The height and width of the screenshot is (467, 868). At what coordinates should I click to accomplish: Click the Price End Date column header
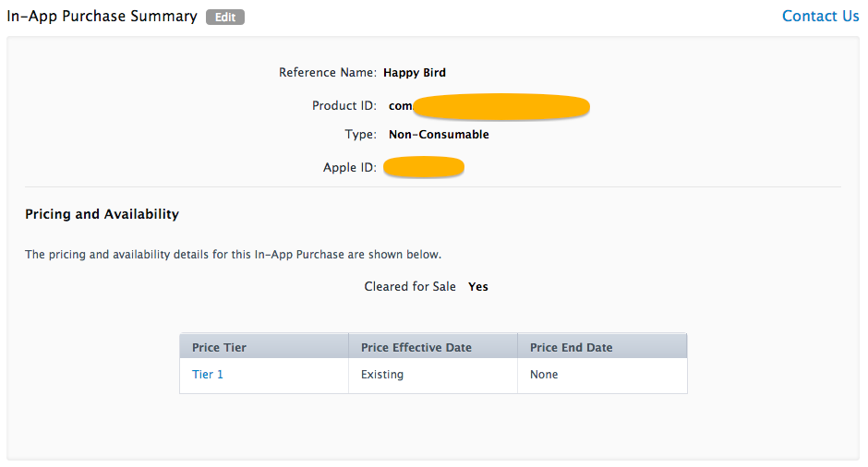572,347
